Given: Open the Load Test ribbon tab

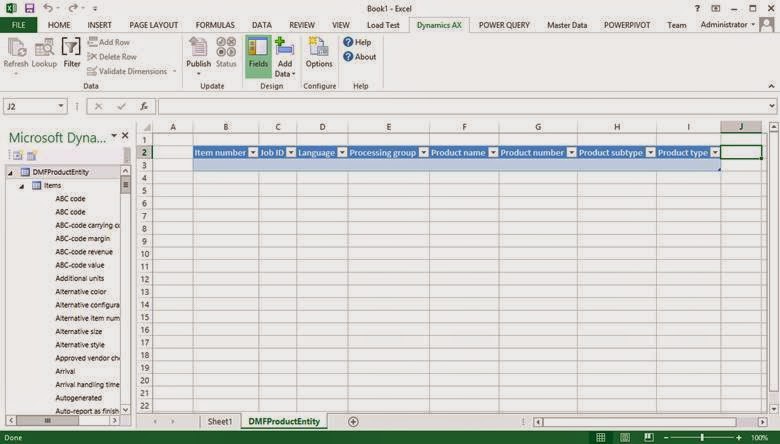Looking at the screenshot, I should coord(383,25).
